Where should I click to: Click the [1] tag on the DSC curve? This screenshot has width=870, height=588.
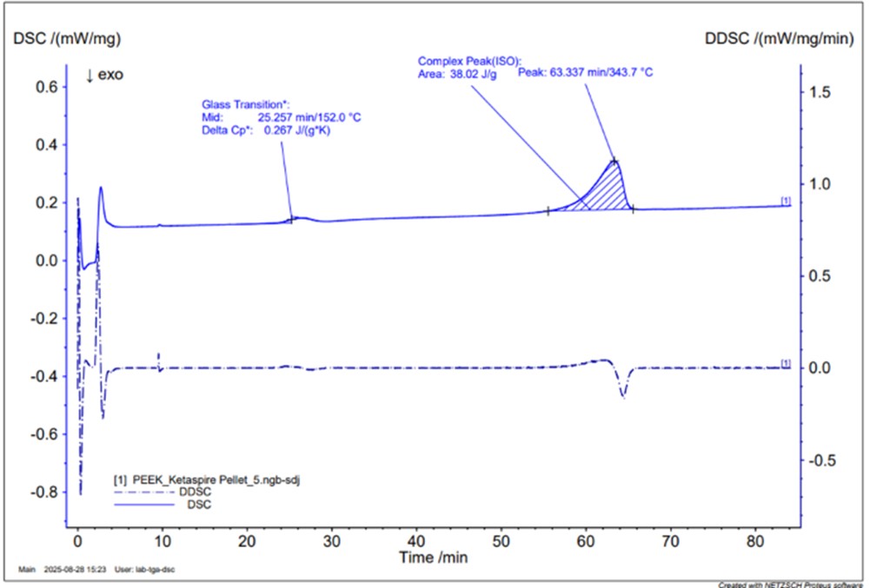(786, 202)
